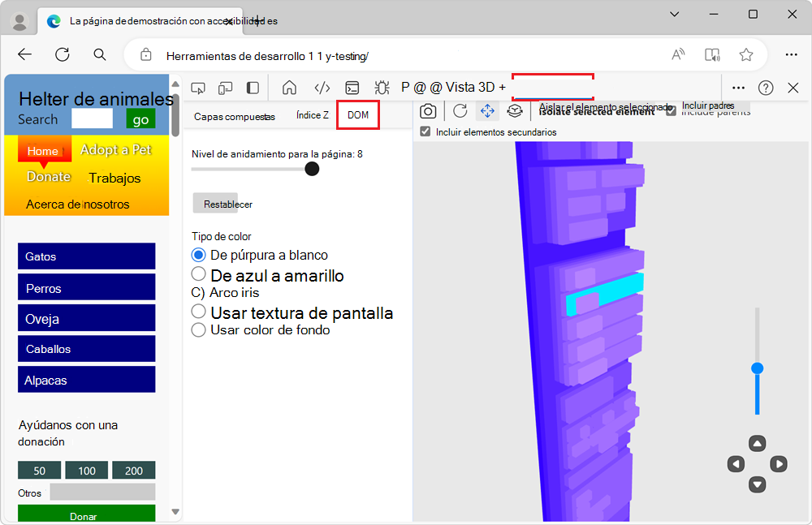The width and height of the screenshot is (812, 525).
Task: Toggle Incluir padres checkbox
Action: coord(672,111)
